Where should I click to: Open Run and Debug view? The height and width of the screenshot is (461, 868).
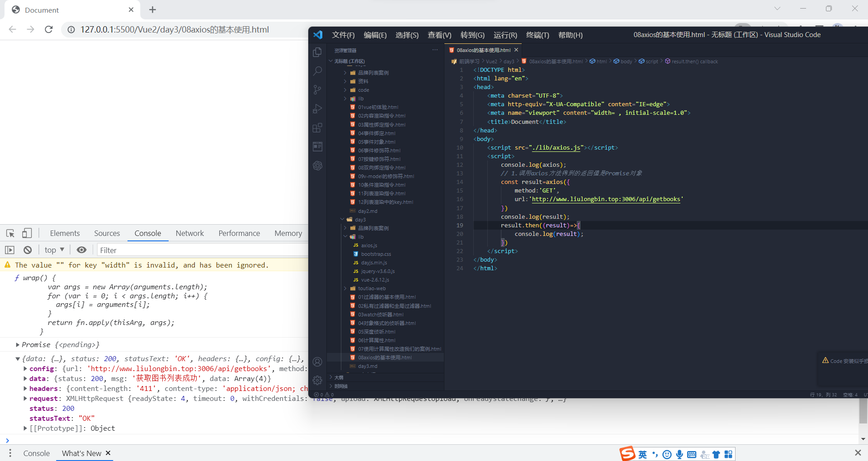pyautogui.click(x=317, y=109)
